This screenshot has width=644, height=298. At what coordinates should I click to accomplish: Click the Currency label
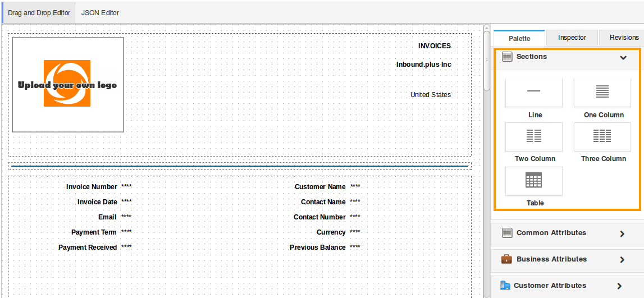pos(331,232)
